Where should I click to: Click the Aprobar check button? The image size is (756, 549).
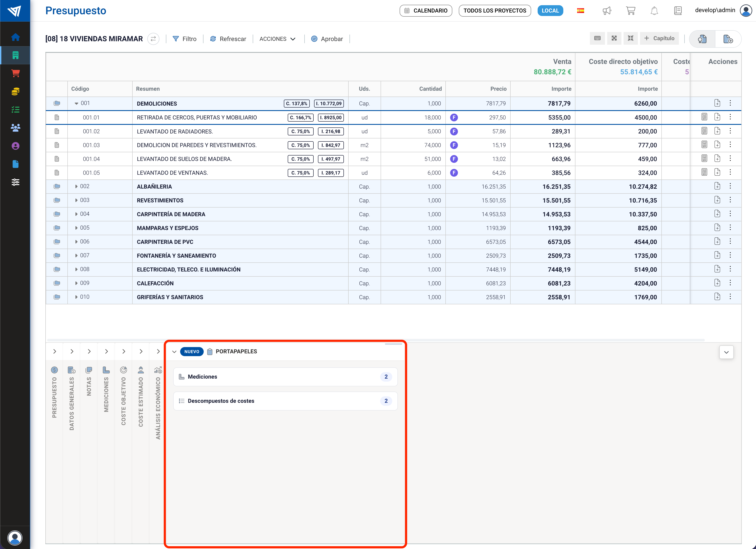(x=327, y=39)
